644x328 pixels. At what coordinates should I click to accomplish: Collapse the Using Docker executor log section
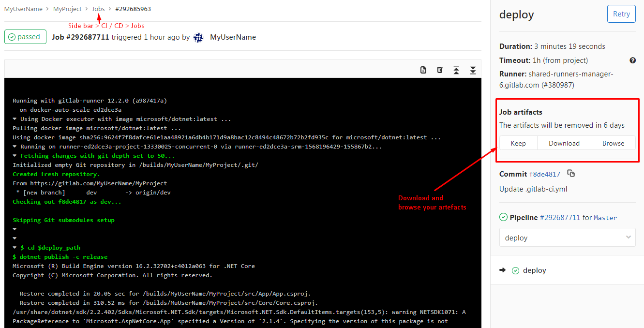tap(14, 119)
